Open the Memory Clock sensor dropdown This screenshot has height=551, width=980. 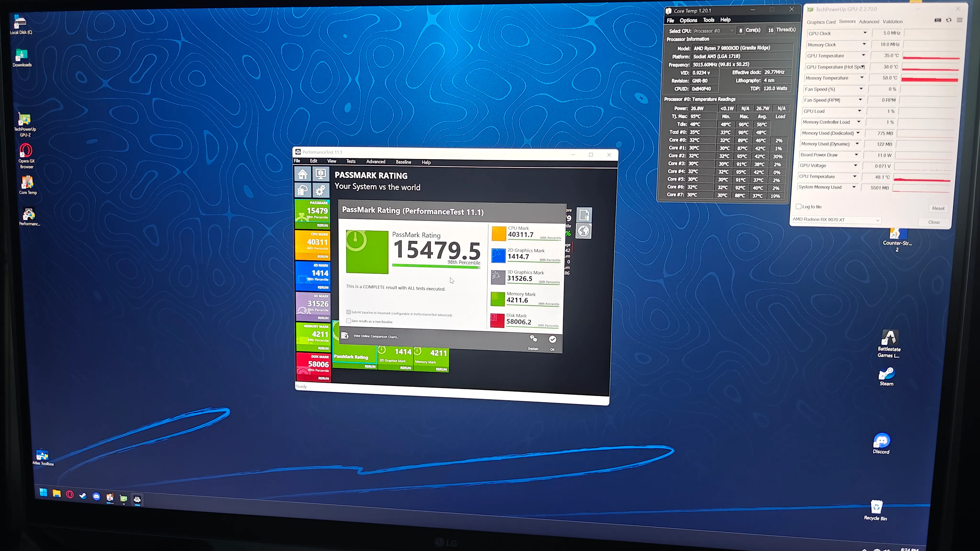coord(864,44)
